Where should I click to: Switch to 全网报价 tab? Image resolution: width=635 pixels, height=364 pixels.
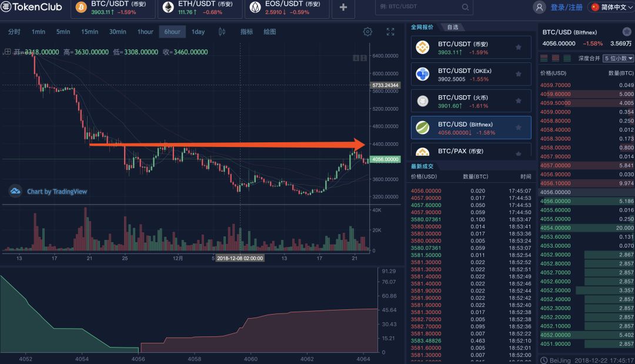pos(422,27)
